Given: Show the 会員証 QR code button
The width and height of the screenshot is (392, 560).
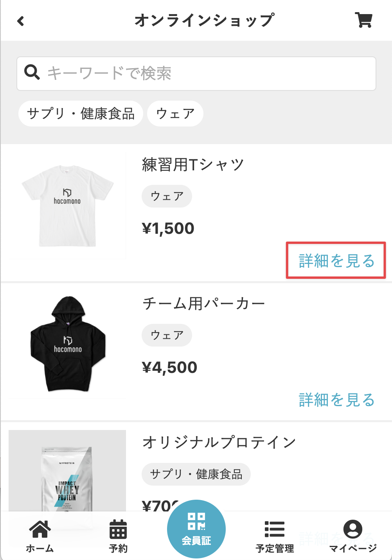Looking at the screenshot, I should coord(196,529).
